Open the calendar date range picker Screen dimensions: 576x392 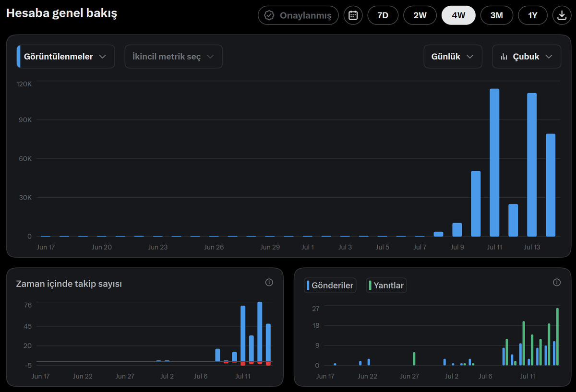pos(353,15)
